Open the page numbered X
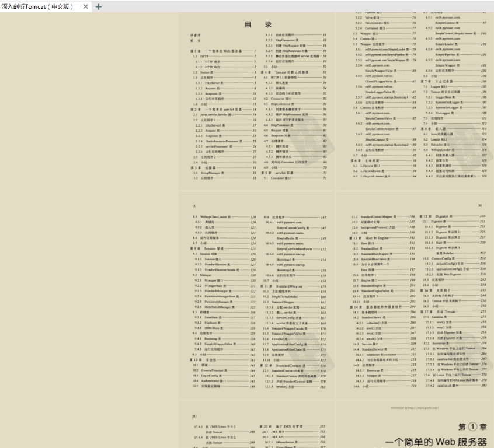 [x=256, y=296]
